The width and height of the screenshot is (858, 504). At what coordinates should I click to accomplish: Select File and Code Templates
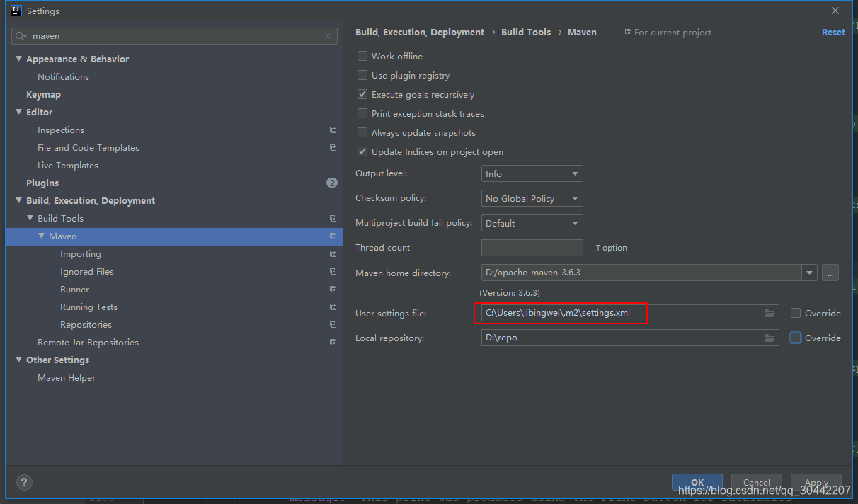88,148
